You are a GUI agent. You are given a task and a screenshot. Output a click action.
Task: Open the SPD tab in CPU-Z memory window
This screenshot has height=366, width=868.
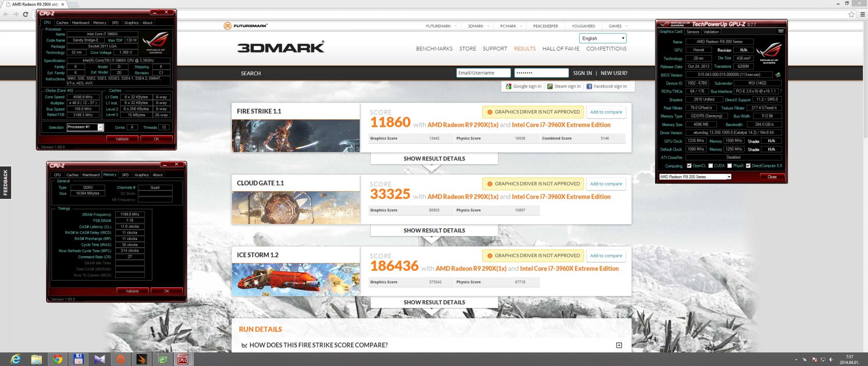coord(125,175)
